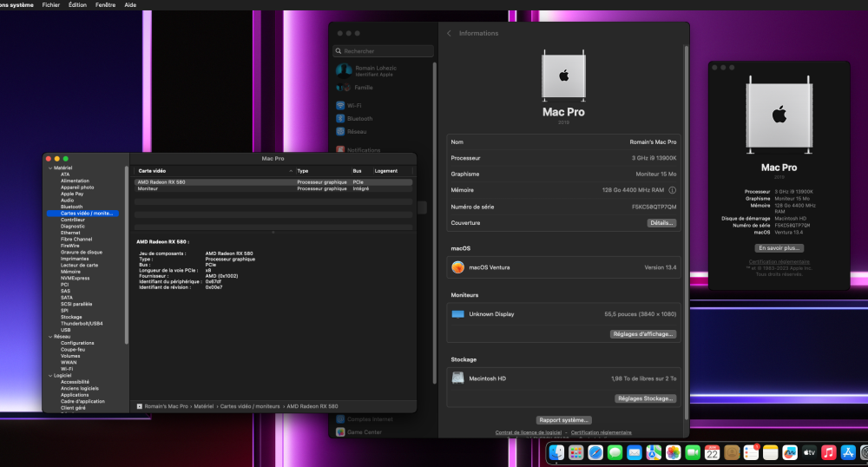This screenshot has height=467, width=868.
Task: Open Contrat de licence de logiciel link
Action: coord(528,432)
